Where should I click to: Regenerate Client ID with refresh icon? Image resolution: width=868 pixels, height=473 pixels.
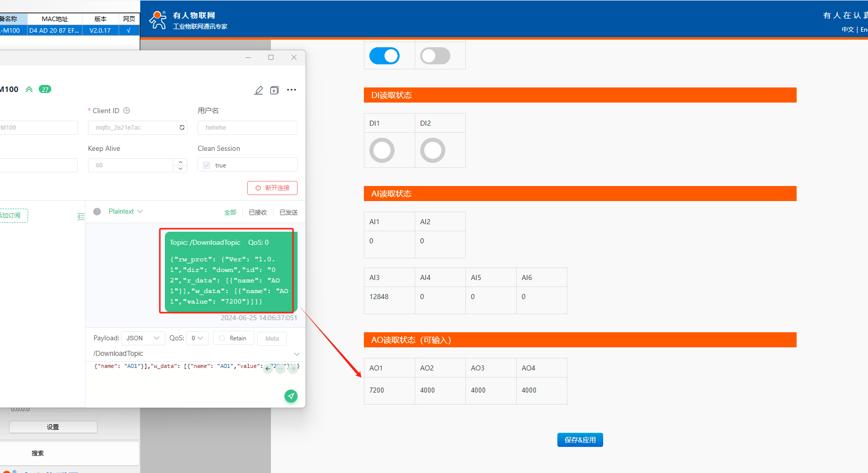(182, 128)
